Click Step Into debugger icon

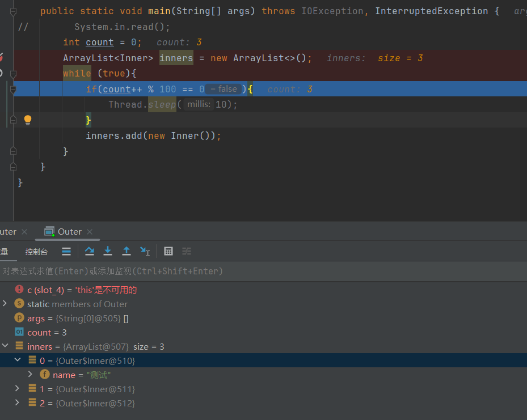108,251
